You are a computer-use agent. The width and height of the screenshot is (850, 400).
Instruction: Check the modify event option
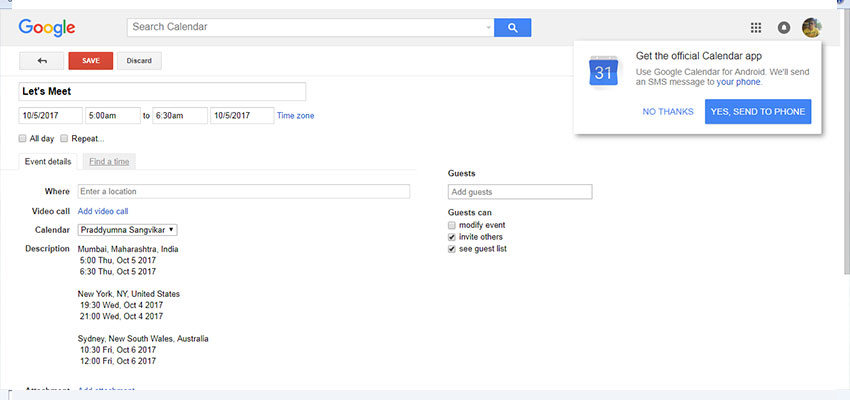pyautogui.click(x=452, y=225)
